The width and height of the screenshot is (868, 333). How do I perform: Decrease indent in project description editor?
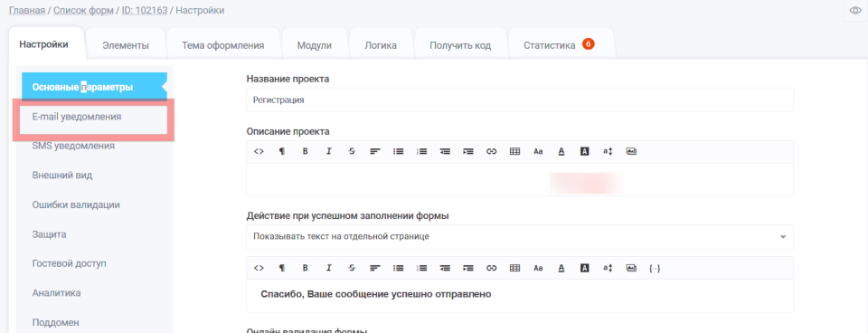[x=445, y=151]
